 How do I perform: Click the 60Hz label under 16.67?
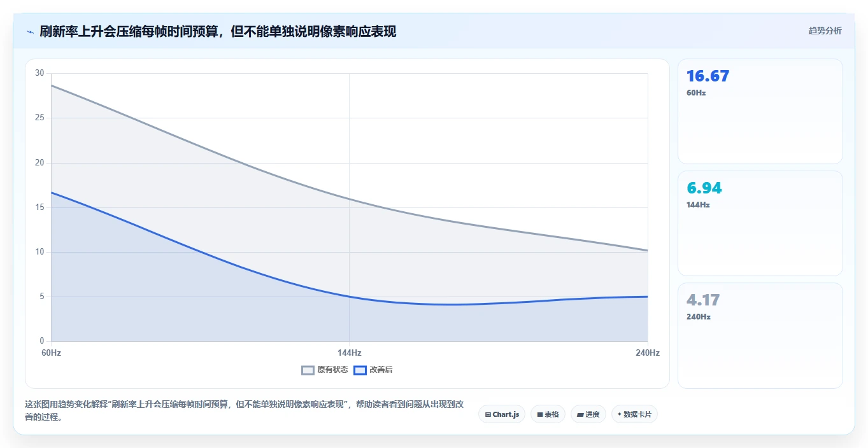(x=696, y=93)
